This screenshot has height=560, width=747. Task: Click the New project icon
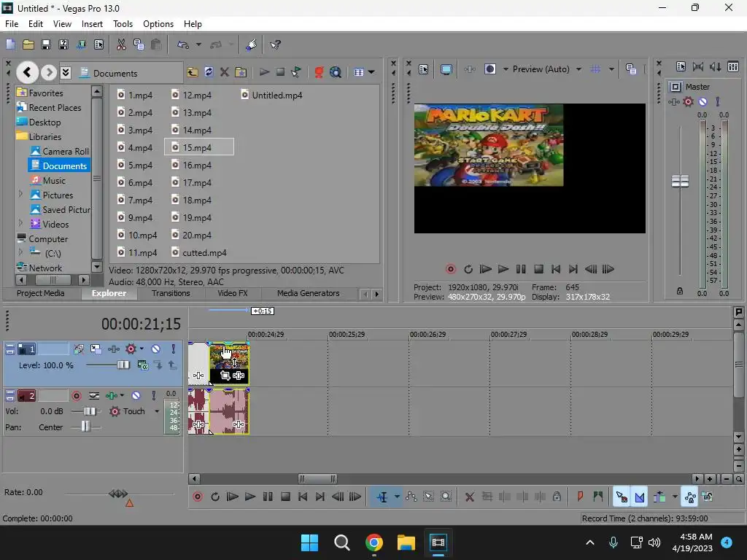pos(10,44)
